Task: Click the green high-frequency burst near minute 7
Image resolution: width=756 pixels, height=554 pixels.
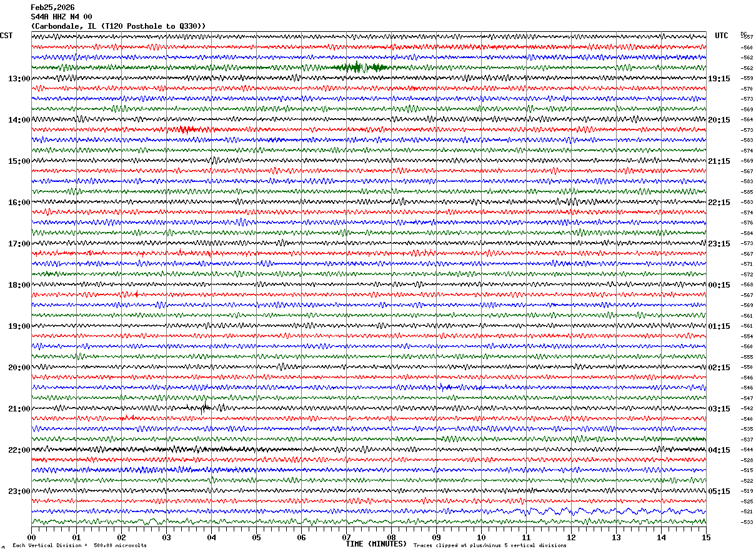Action: pyautogui.click(x=360, y=68)
